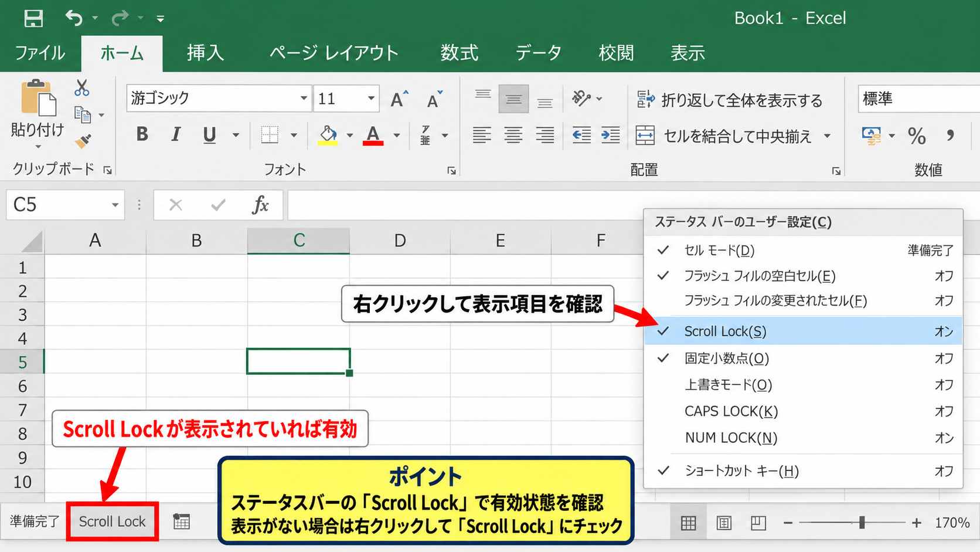980x552 pixels.
Task: Switch to the 挿入 tab
Action: (x=205, y=53)
